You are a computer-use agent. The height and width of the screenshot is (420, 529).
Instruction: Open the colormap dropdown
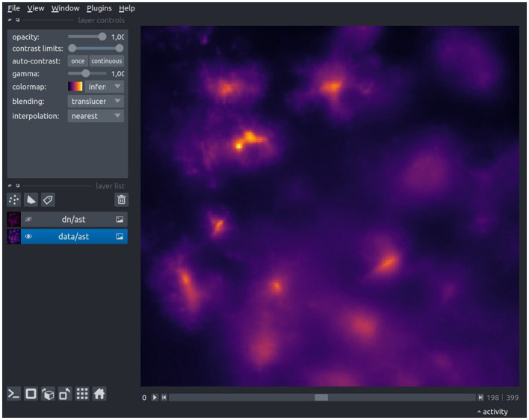(x=105, y=87)
